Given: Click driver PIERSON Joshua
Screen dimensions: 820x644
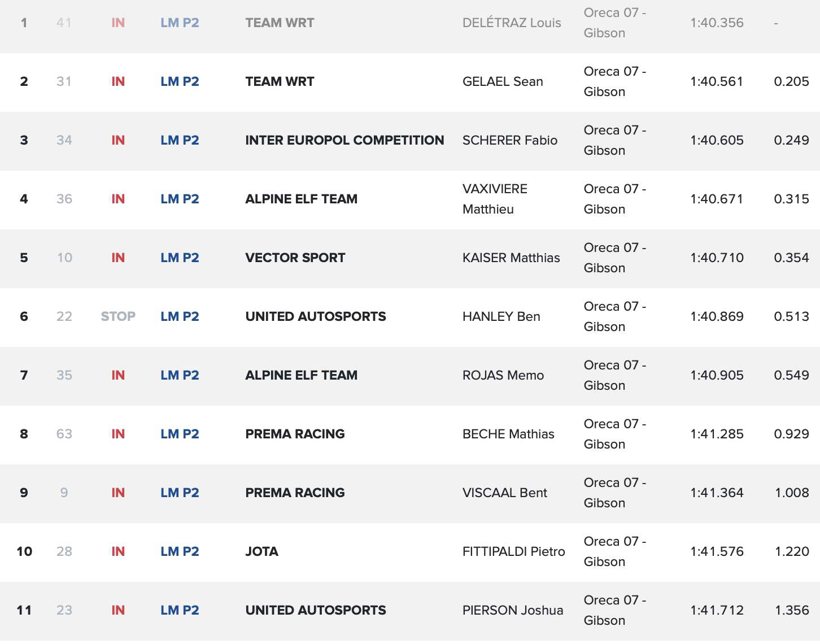Looking at the screenshot, I should [x=513, y=610].
